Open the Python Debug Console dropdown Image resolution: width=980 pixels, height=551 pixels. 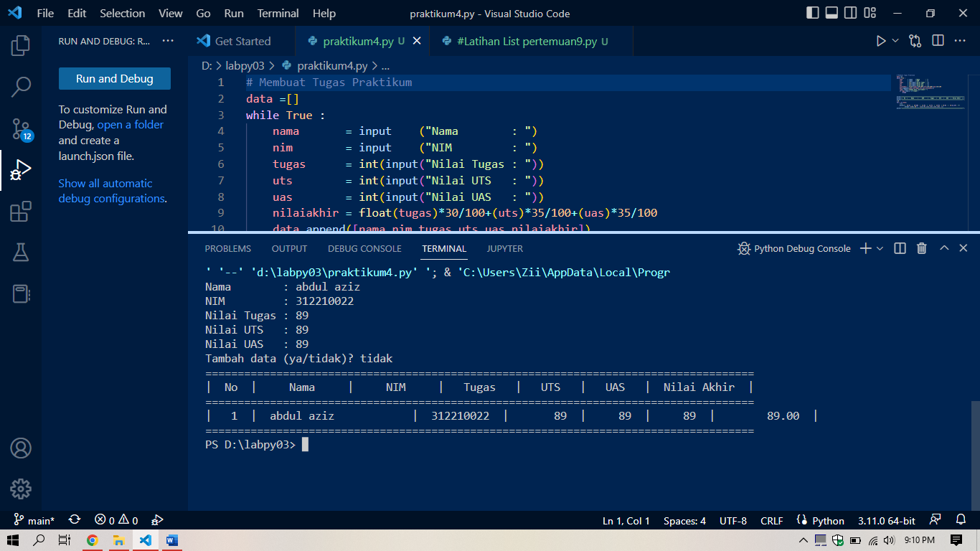tap(879, 248)
